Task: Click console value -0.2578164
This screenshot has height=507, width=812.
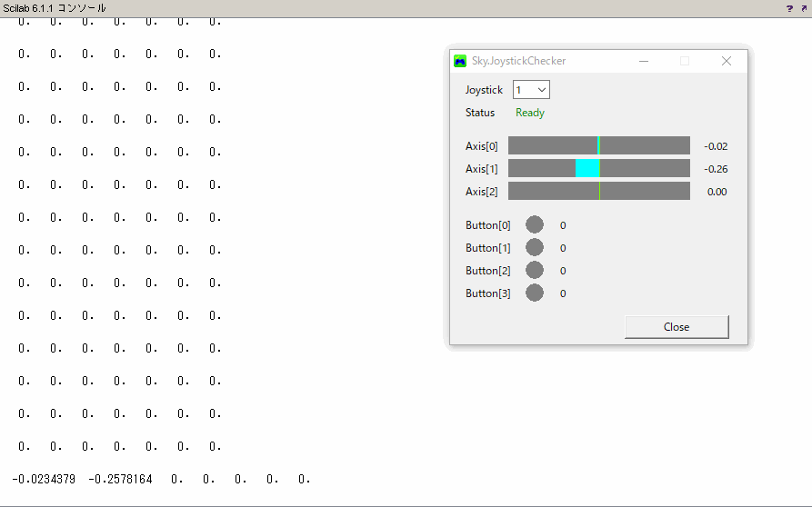Action: coord(121,479)
